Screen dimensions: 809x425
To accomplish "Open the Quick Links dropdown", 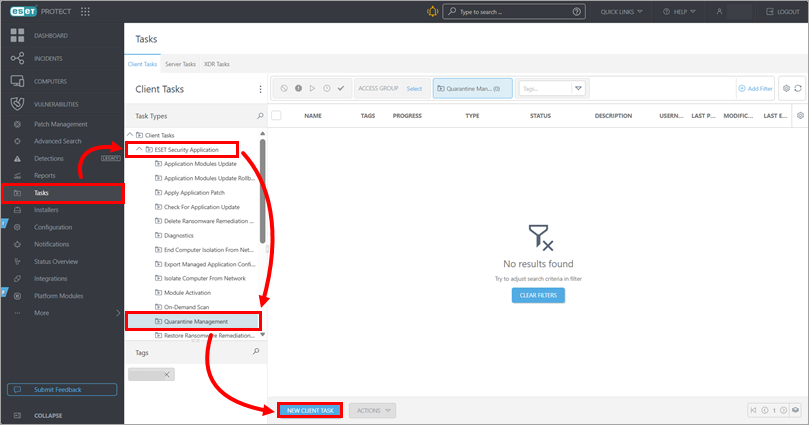I will [x=623, y=12].
